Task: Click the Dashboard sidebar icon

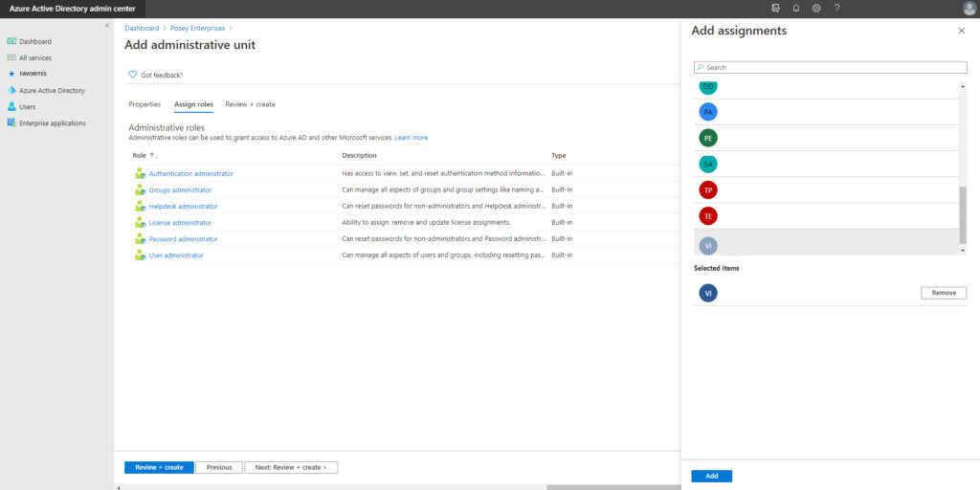Action: coord(11,41)
